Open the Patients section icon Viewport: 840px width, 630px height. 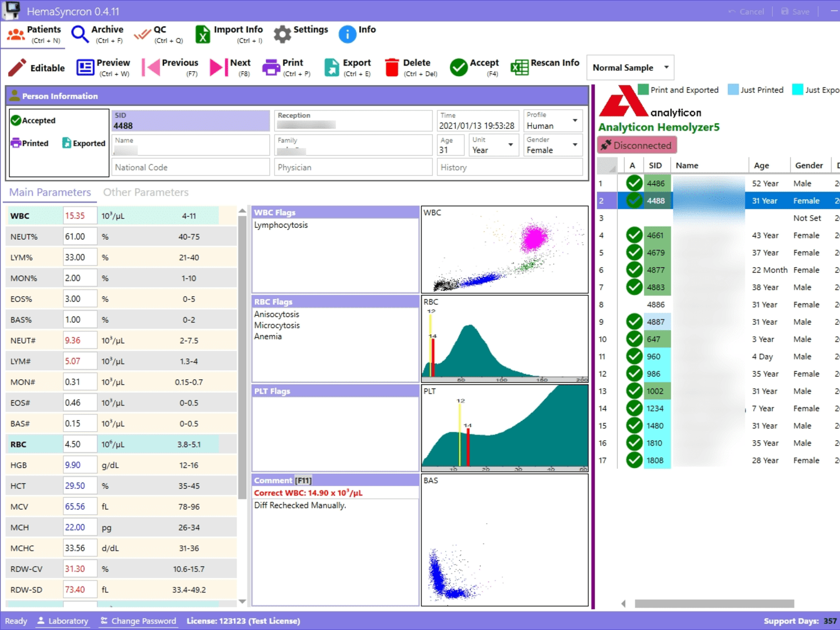click(15, 35)
